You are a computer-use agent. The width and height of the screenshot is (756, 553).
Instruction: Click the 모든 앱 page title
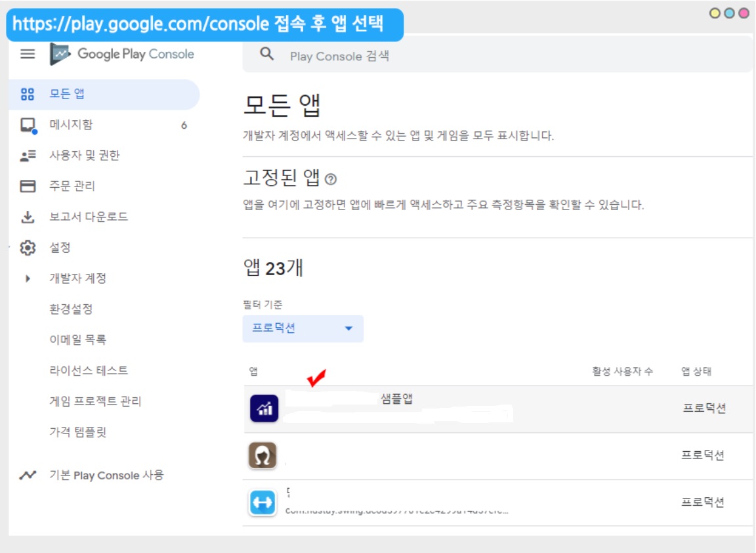[282, 104]
